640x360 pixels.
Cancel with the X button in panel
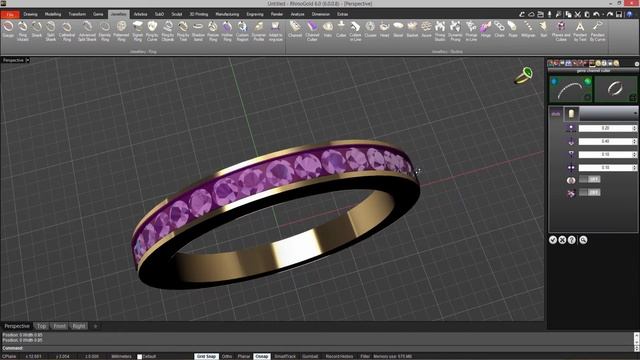[x=562, y=240]
